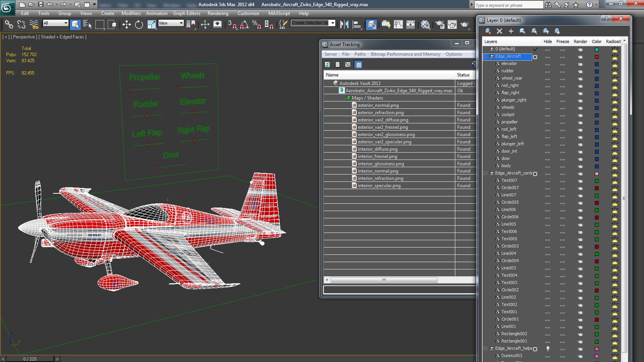Activate Select and Uniform Scale tool
The width and height of the screenshot is (644, 362).
151,24
